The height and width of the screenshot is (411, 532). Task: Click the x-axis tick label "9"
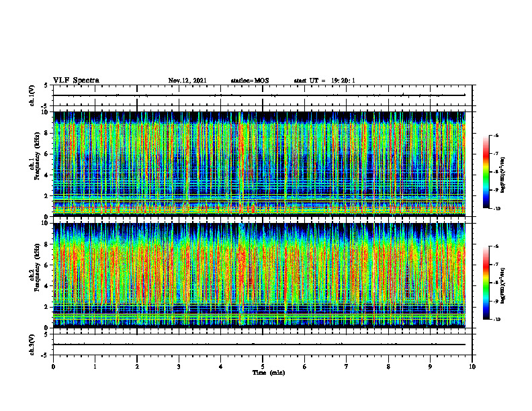(x=430, y=367)
